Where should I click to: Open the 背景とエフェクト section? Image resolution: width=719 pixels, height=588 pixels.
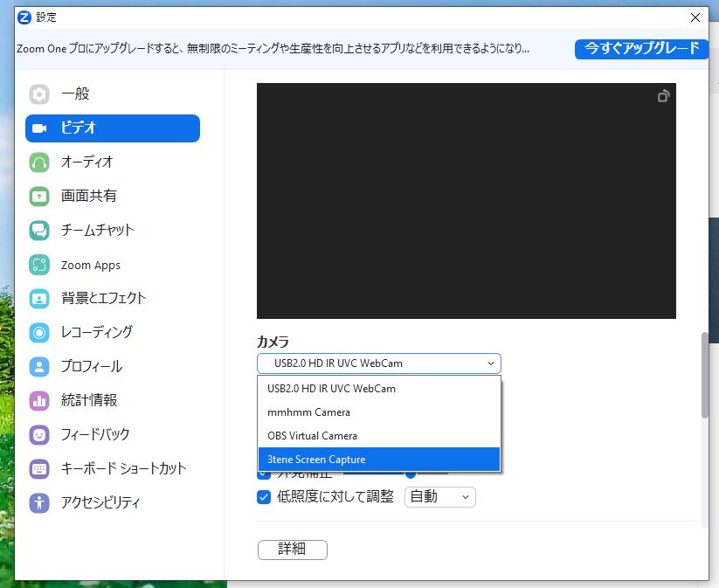pos(113,298)
